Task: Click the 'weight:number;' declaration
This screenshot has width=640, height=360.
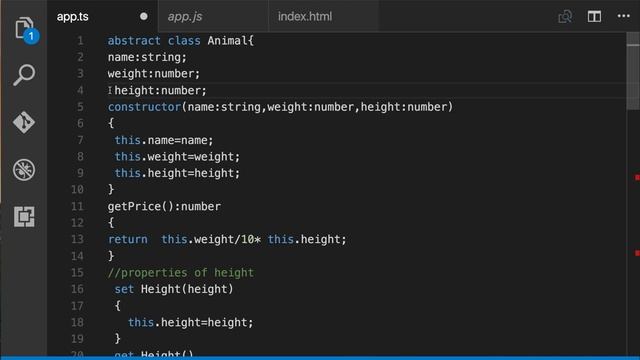Action: tap(154, 74)
